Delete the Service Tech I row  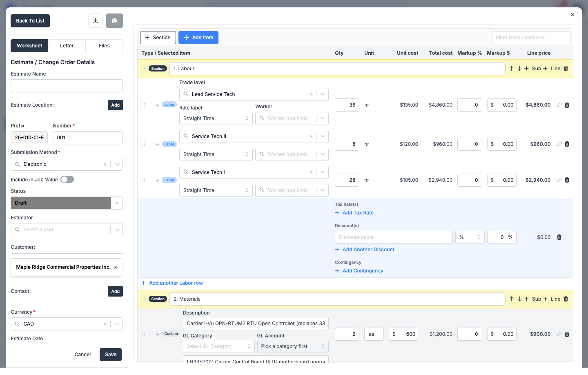567,180
